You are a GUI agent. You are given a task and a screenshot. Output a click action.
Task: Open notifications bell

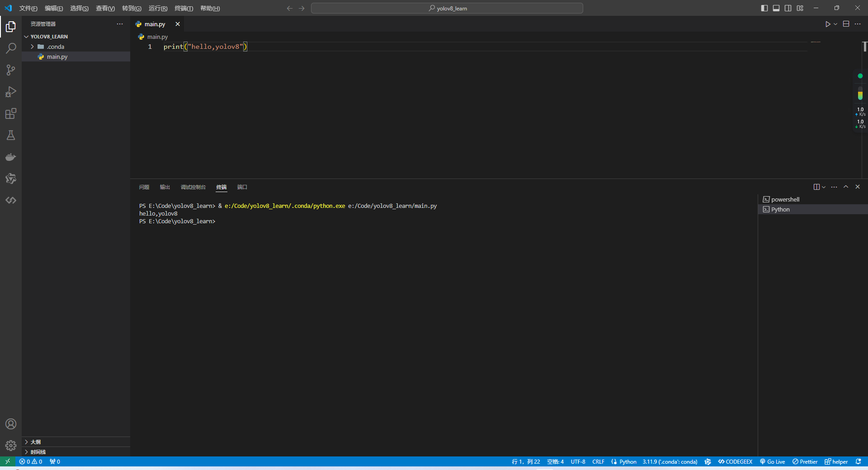tap(858, 461)
